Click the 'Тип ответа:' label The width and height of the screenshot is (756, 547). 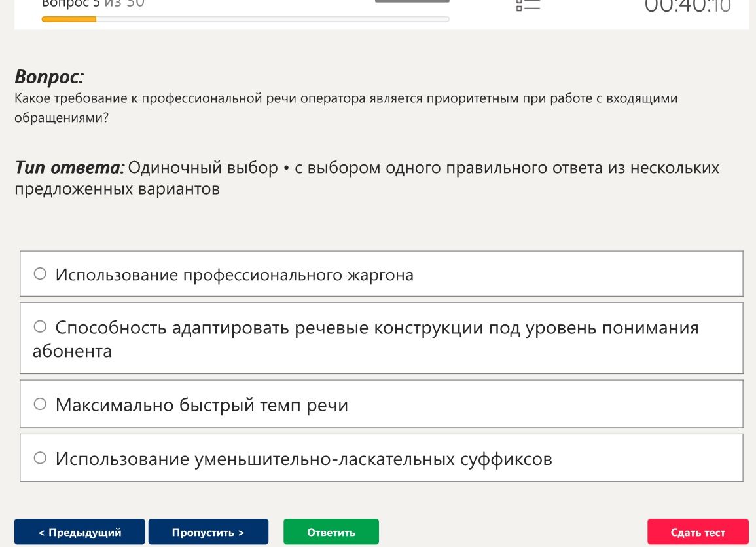[69, 168]
